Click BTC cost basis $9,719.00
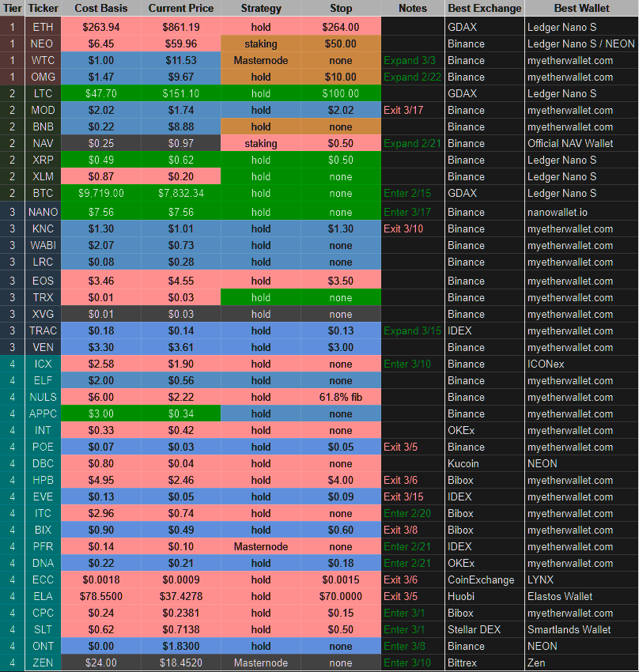639x672 pixels. click(100, 193)
